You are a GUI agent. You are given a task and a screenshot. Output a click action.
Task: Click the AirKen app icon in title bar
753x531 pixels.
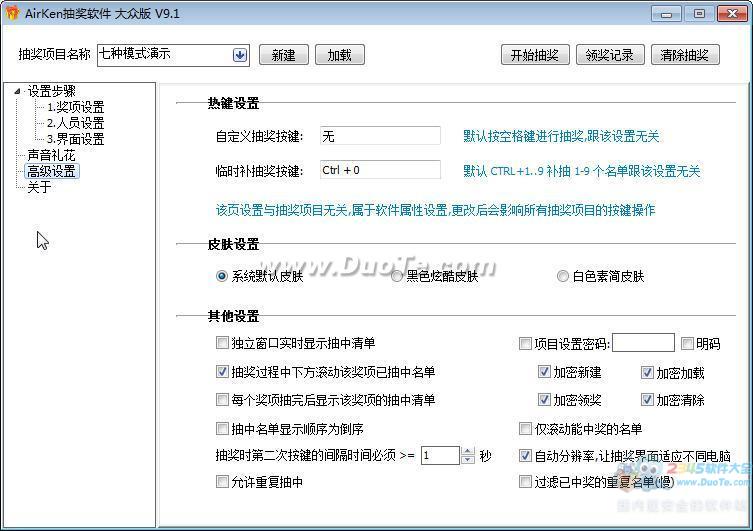[12, 13]
